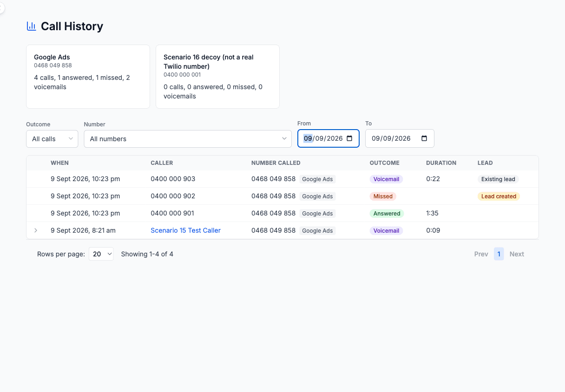
Task: Select the Scenario 16 decoy number card
Action: pyautogui.click(x=217, y=77)
